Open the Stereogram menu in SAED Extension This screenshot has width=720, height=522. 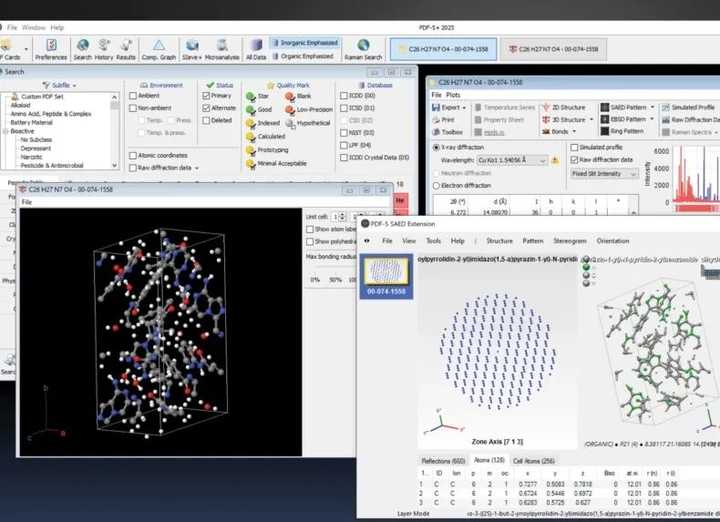click(570, 241)
